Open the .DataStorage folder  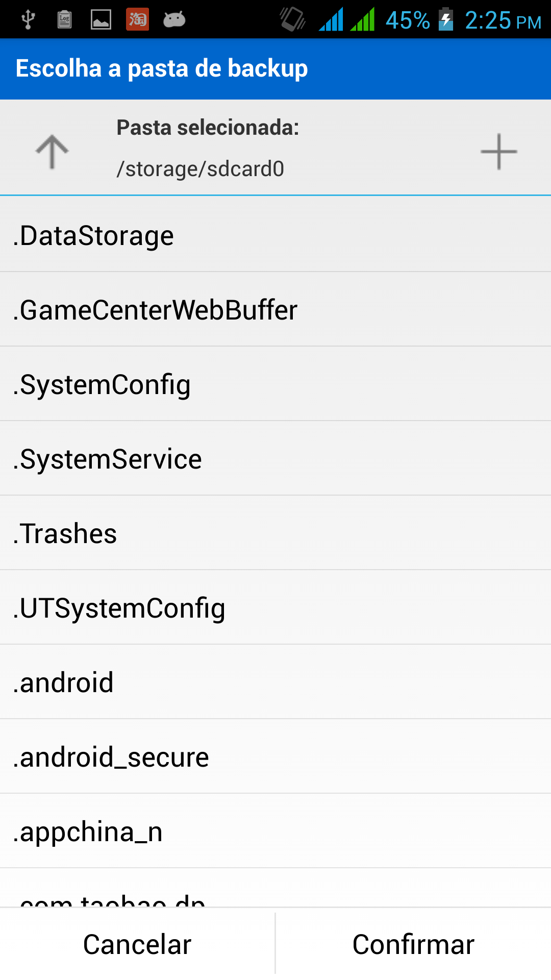pyautogui.click(x=275, y=235)
